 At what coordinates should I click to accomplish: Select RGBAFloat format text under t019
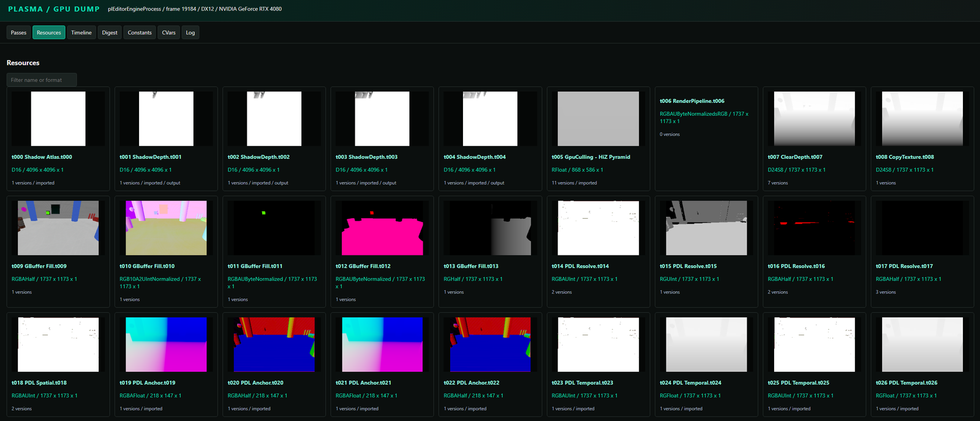(151, 395)
